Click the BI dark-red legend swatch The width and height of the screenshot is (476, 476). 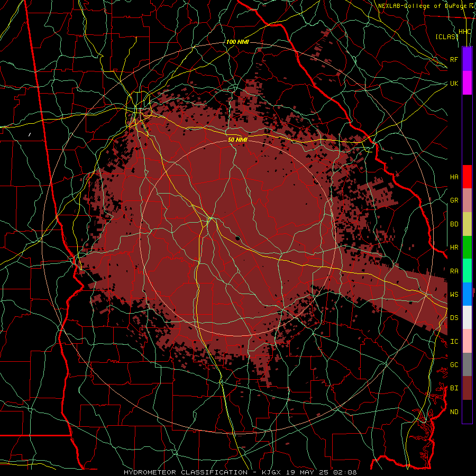click(467, 388)
